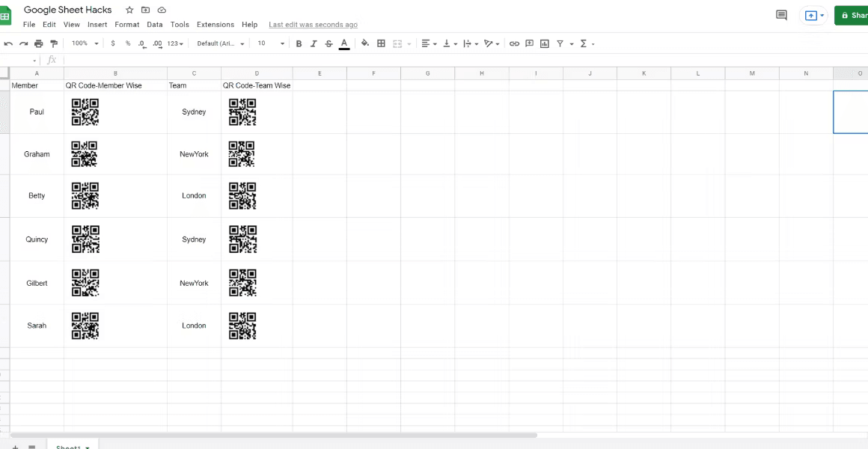
Task: Open the Format menu
Action: click(x=127, y=25)
